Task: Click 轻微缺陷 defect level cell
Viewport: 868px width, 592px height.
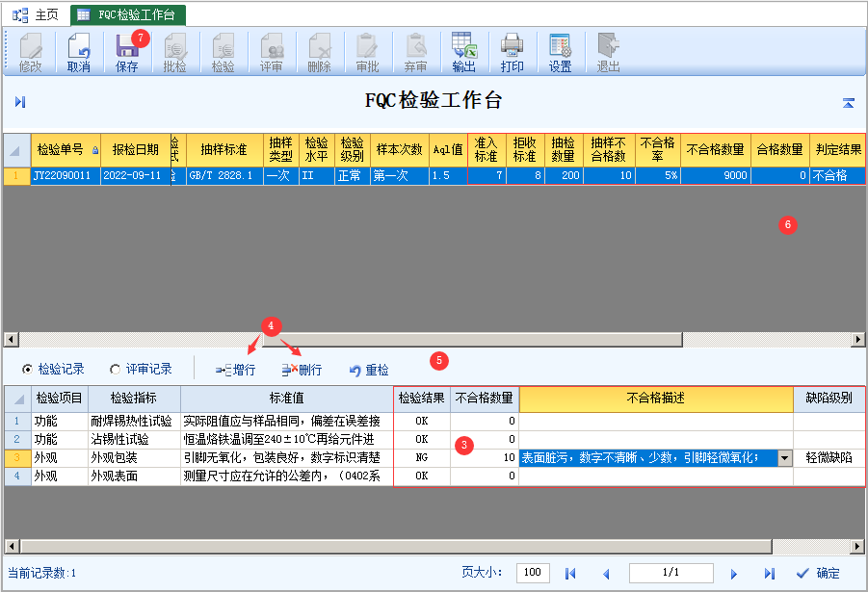Action: 829,457
